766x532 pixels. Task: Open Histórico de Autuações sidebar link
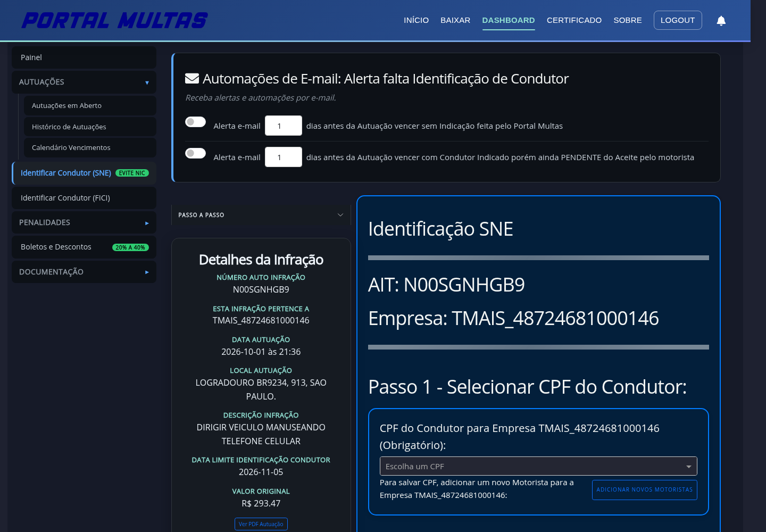pyautogui.click(x=90, y=127)
